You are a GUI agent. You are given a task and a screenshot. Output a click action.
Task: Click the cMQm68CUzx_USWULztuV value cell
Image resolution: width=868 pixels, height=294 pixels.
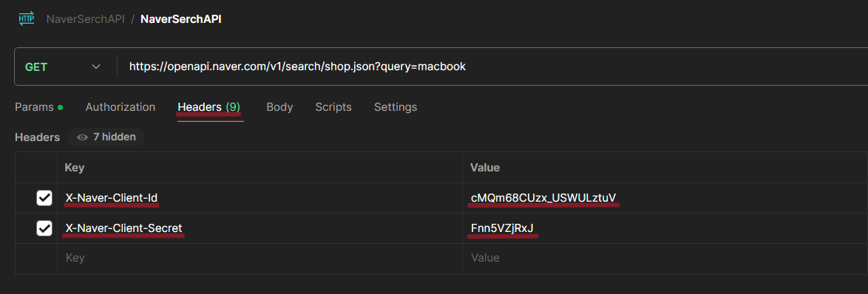pyautogui.click(x=665, y=198)
